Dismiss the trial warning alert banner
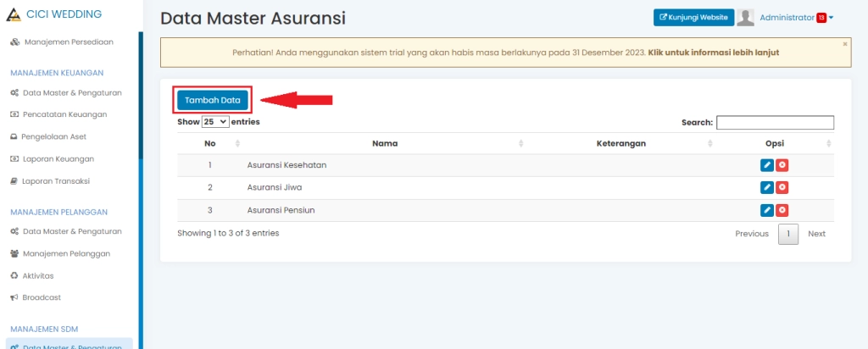The image size is (868, 349). (844, 43)
